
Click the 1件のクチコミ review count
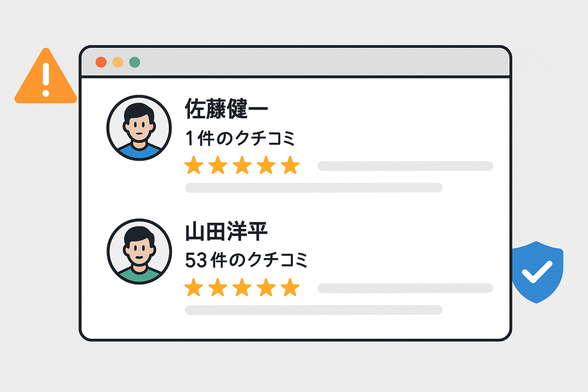pyautogui.click(x=240, y=138)
